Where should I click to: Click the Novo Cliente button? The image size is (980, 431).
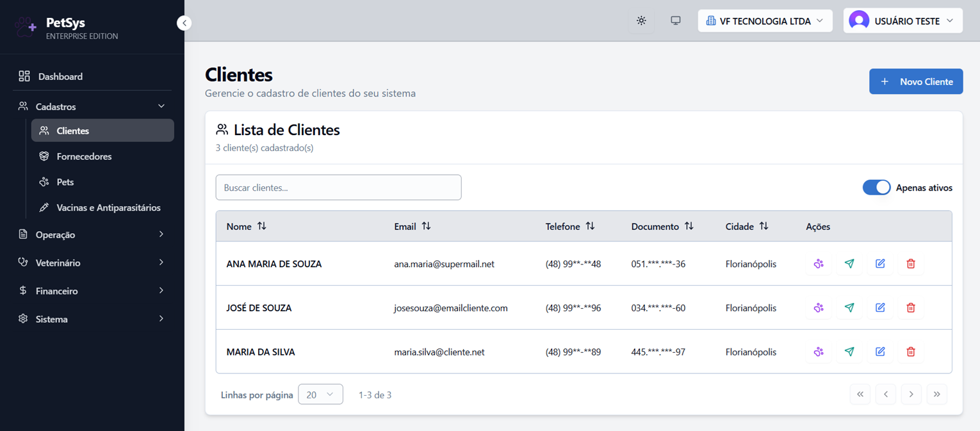tap(916, 81)
